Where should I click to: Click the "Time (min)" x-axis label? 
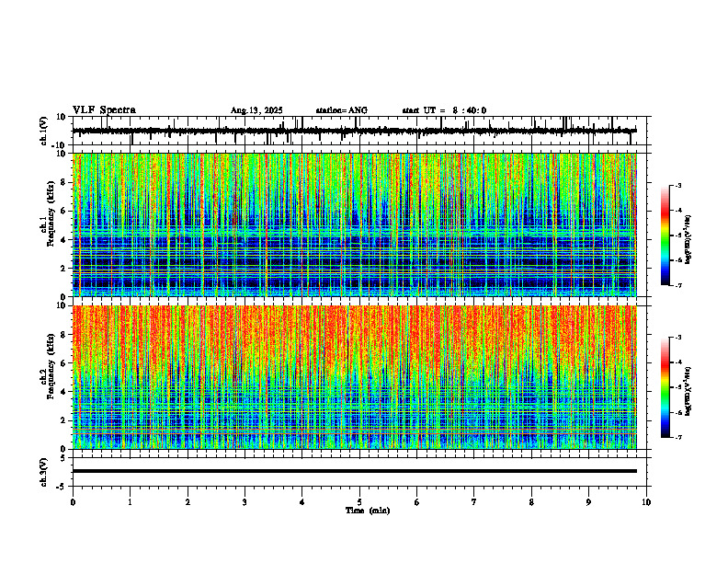tap(368, 511)
